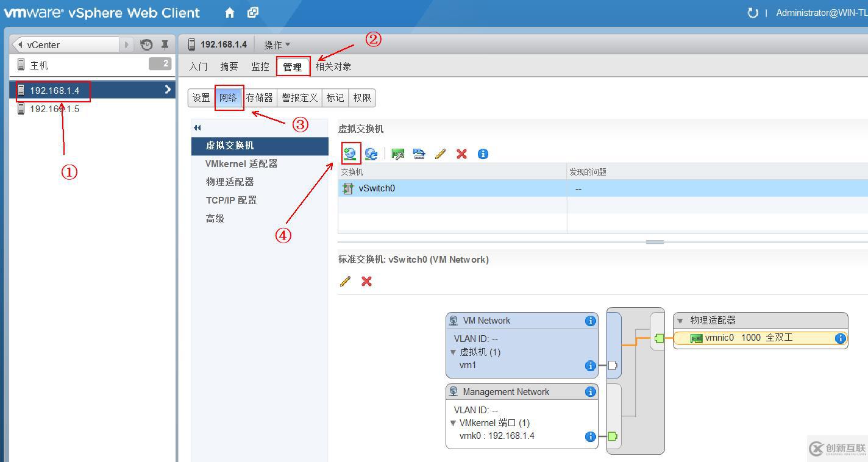Edit vSwitch0 with lower pencil icon
The width and height of the screenshot is (868, 462).
pos(345,281)
